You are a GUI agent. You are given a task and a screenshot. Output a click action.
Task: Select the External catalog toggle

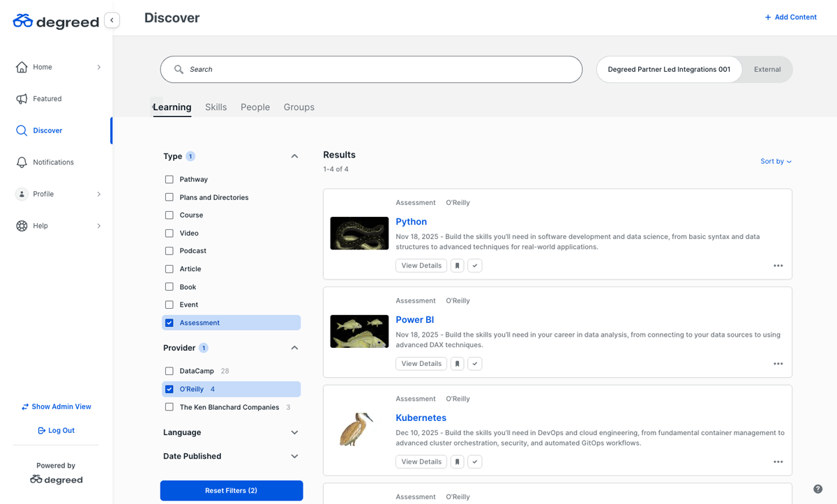pos(767,70)
